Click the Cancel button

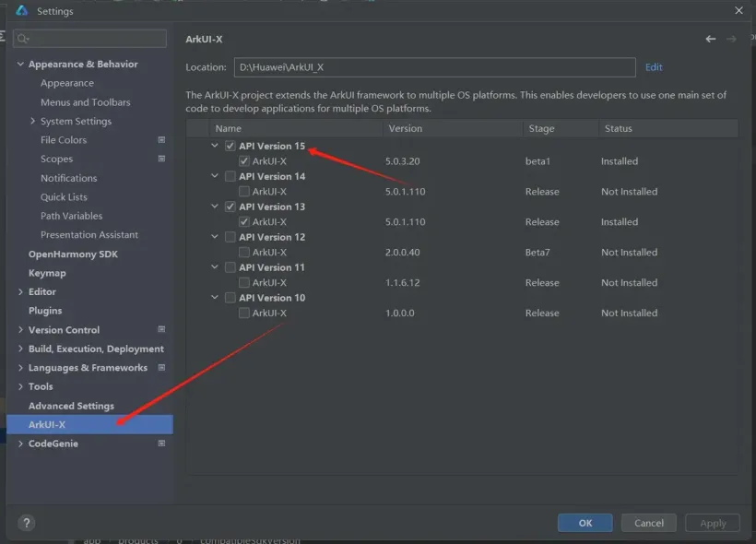[x=648, y=523]
